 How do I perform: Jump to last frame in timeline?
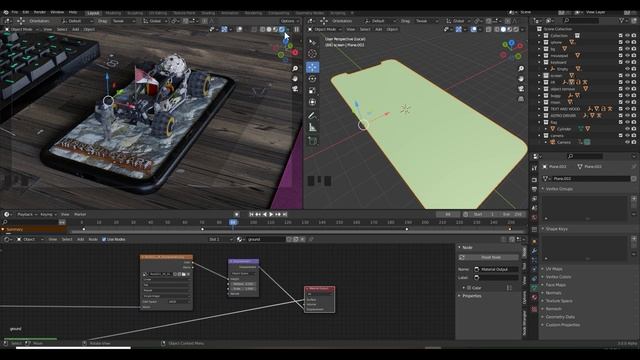(x=285, y=214)
